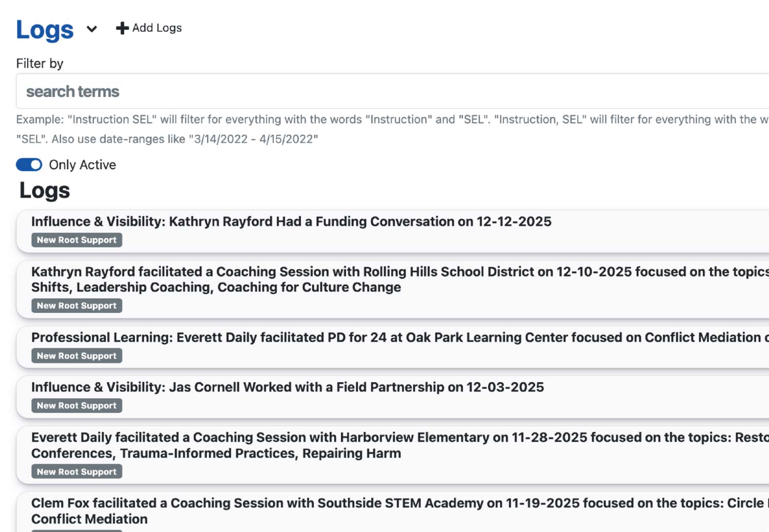Image resolution: width=769 pixels, height=532 pixels.
Task: Click New Root Support tag under Rolling Hills log
Action: point(77,305)
